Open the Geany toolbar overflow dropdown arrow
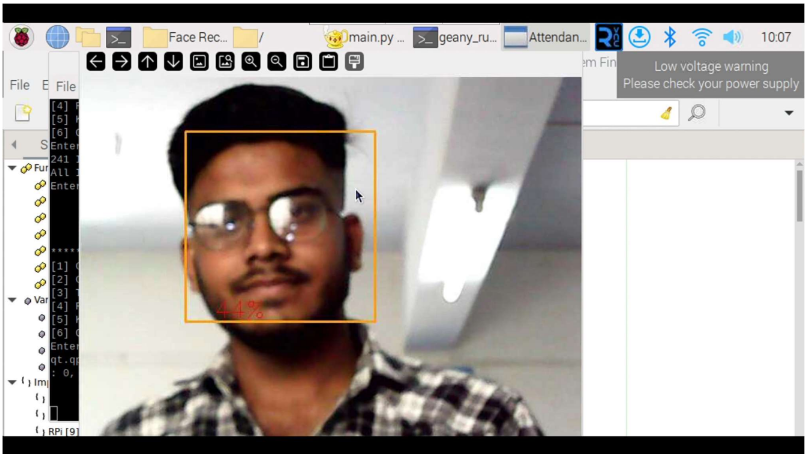 [789, 113]
